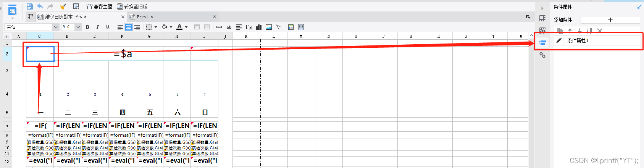The image size is (644, 168).
Task: Click the format painter brush icon
Action: (63, 6)
